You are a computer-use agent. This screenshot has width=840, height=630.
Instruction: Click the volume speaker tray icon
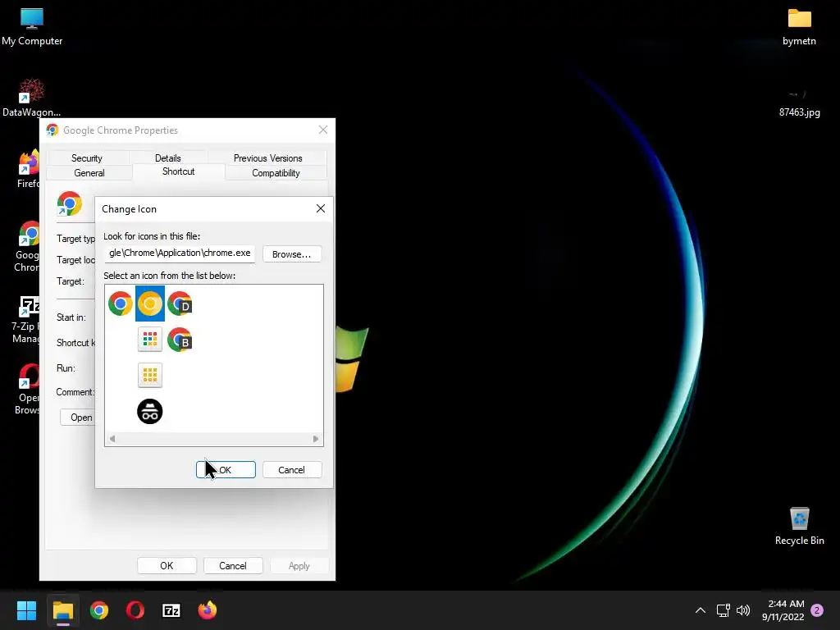743,610
